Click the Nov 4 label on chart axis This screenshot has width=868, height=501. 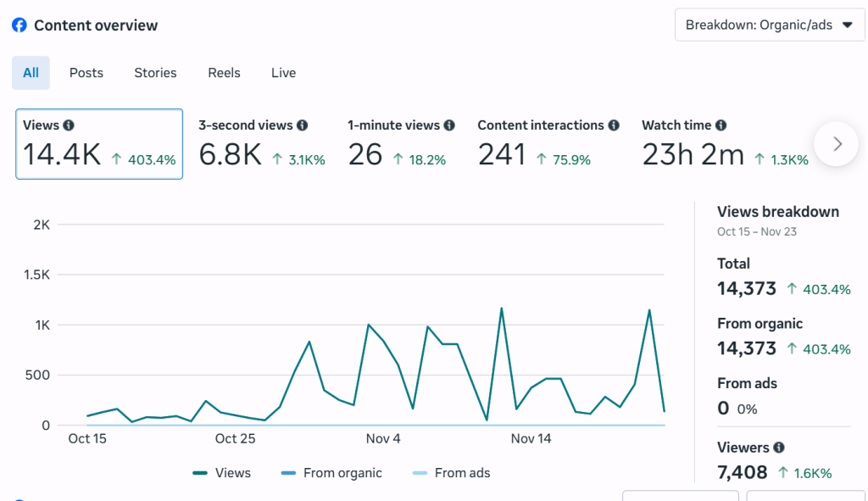(383, 438)
